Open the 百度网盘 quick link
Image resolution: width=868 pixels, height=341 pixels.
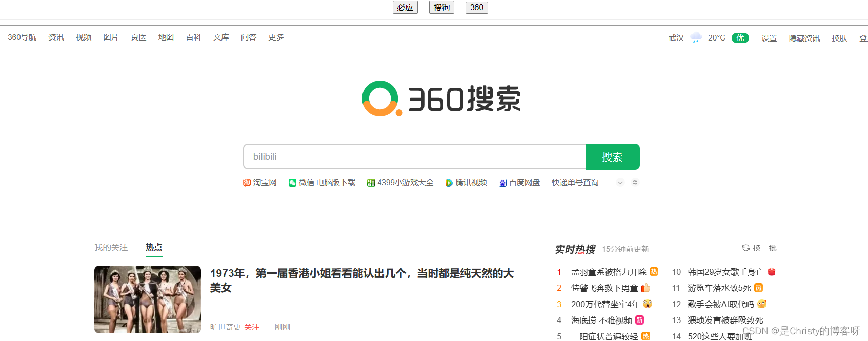coord(524,183)
